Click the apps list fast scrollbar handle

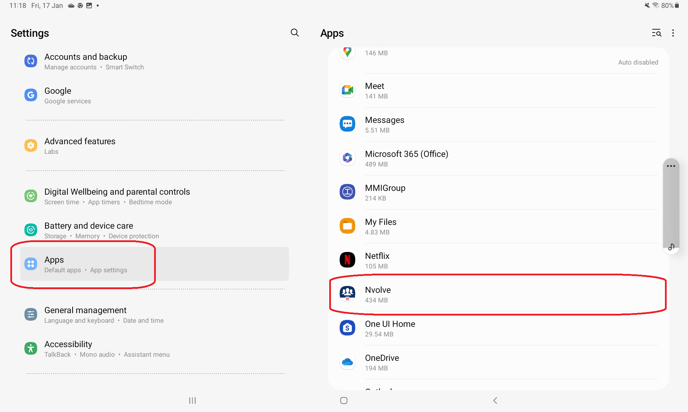(x=671, y=205)
